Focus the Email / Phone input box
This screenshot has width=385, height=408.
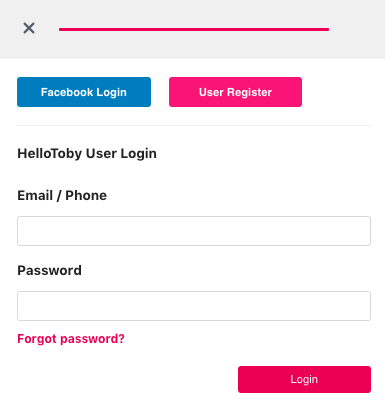pyautogui.click(x=194, y=231)
